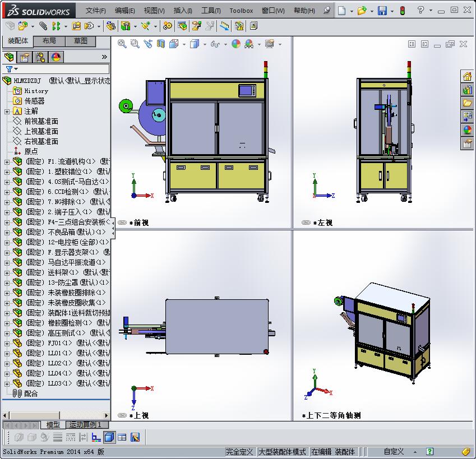
Task: Switch to the PropertyManager panel tab
Action: click(24, 57)
